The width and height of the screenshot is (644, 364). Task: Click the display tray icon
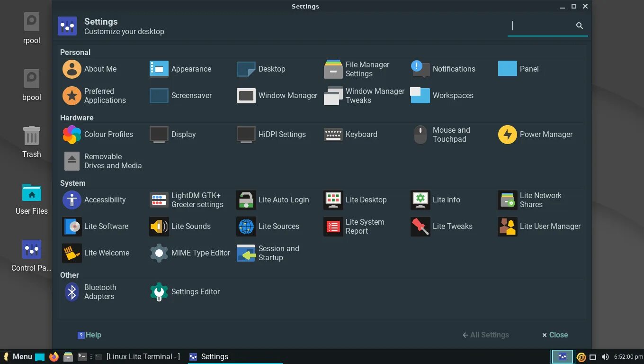pos(593,357)
